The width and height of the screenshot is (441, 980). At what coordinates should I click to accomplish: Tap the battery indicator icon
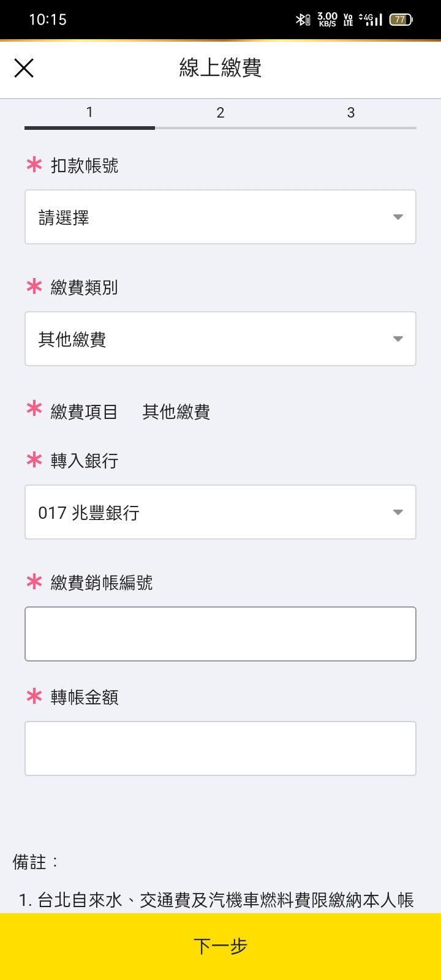401,20
